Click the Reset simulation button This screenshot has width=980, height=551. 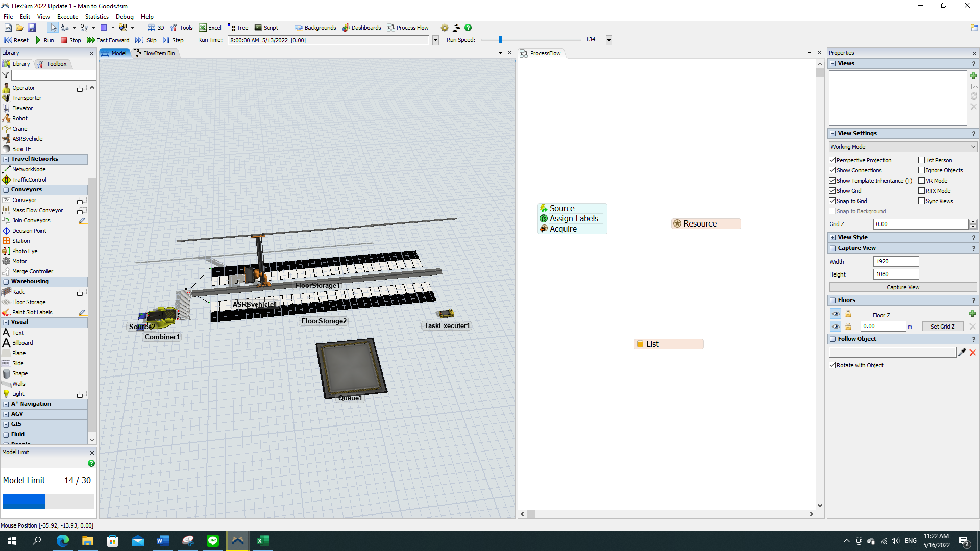tap(16, 40)
